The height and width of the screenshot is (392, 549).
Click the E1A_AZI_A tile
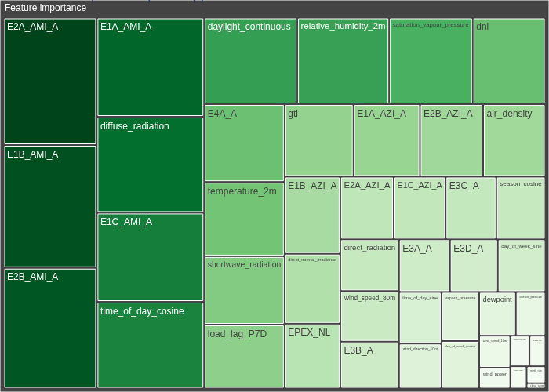pos(387,140)
